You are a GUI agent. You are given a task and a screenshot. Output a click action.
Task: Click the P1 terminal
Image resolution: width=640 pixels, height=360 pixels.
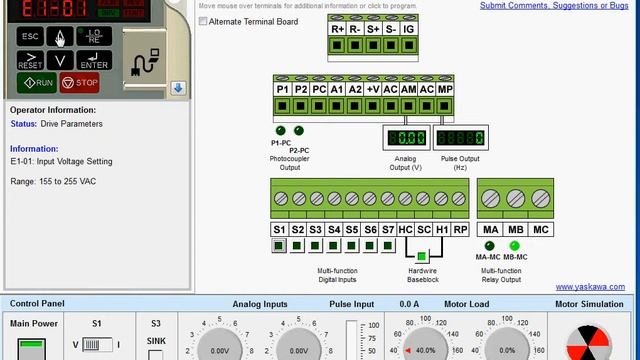click(282, 106)
